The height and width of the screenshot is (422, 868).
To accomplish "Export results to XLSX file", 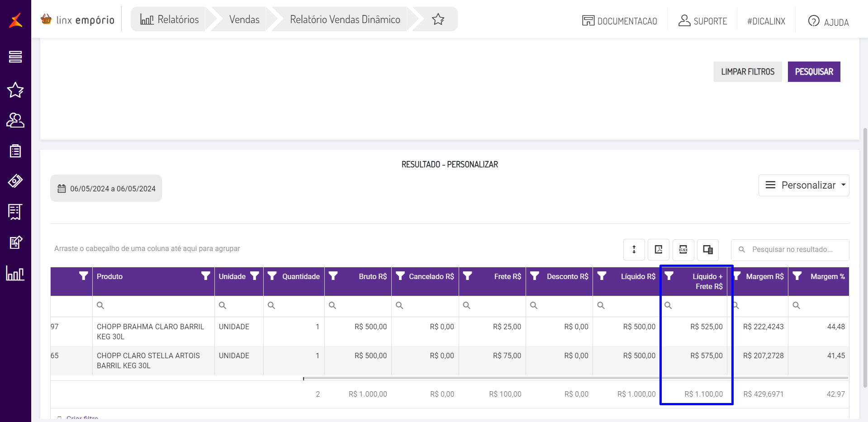I will click(683, 249).
